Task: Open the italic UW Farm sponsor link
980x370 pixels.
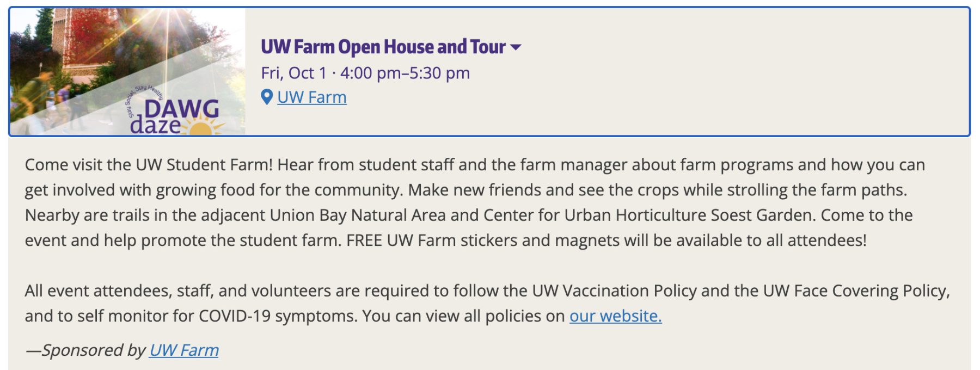Action: (x=184, y=350)
